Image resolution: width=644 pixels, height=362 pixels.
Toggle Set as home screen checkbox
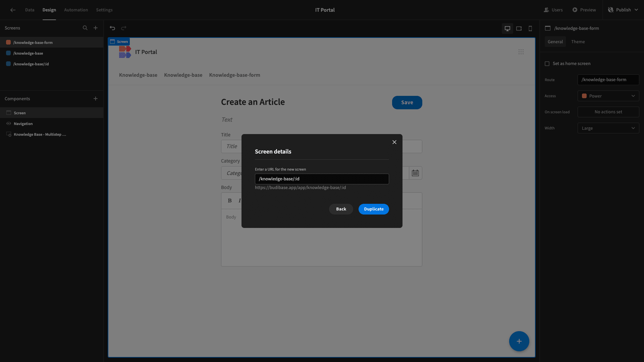point(547,64)
